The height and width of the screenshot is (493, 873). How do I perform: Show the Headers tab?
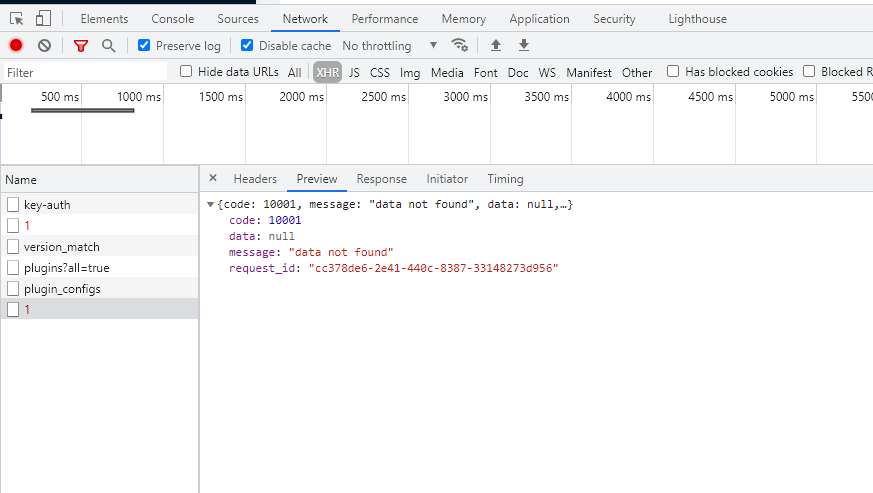click(x=255, y=179)
